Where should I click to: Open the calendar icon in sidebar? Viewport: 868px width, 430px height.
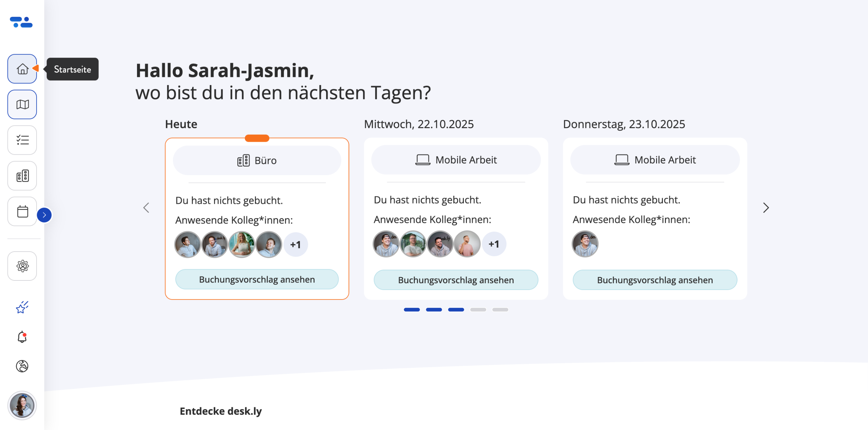pos(22,212)
